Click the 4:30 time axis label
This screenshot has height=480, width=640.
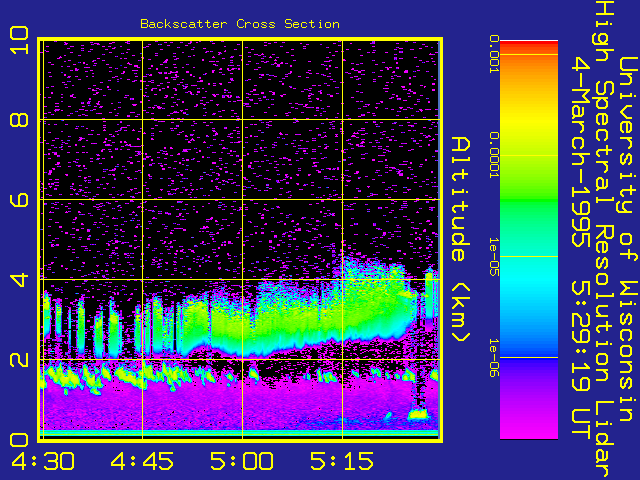tap(43, 461)
